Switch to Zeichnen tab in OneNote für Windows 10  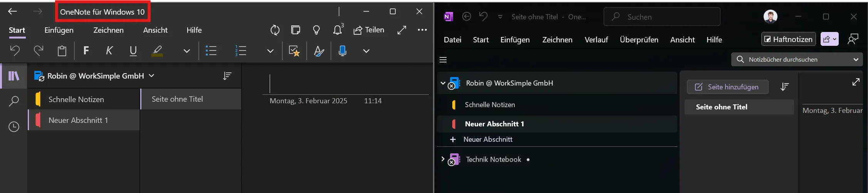click(x=108, y=30)
